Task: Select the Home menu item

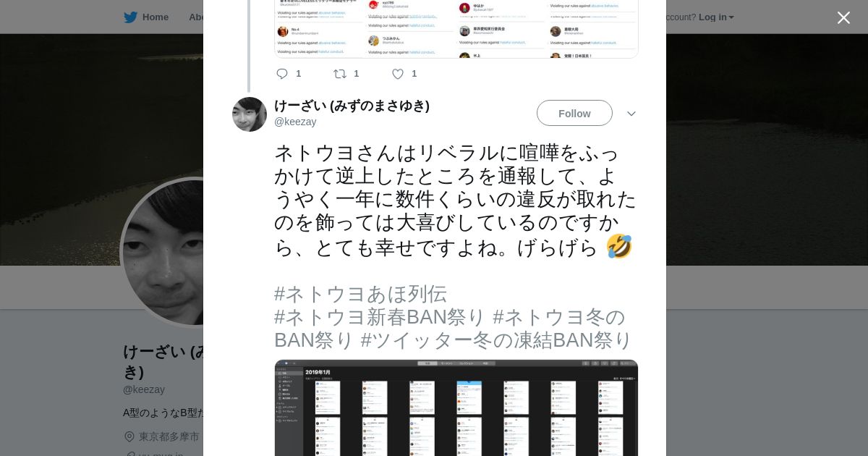Action: point(156,17)
